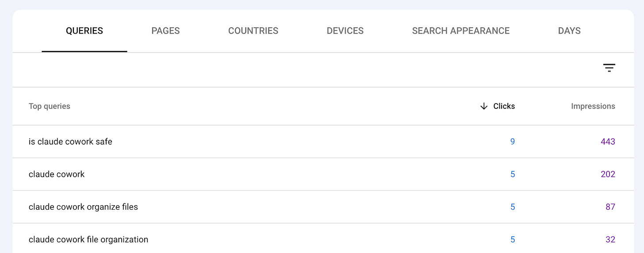
Task: Click the 32 impressions value
Action: (610, 240)
